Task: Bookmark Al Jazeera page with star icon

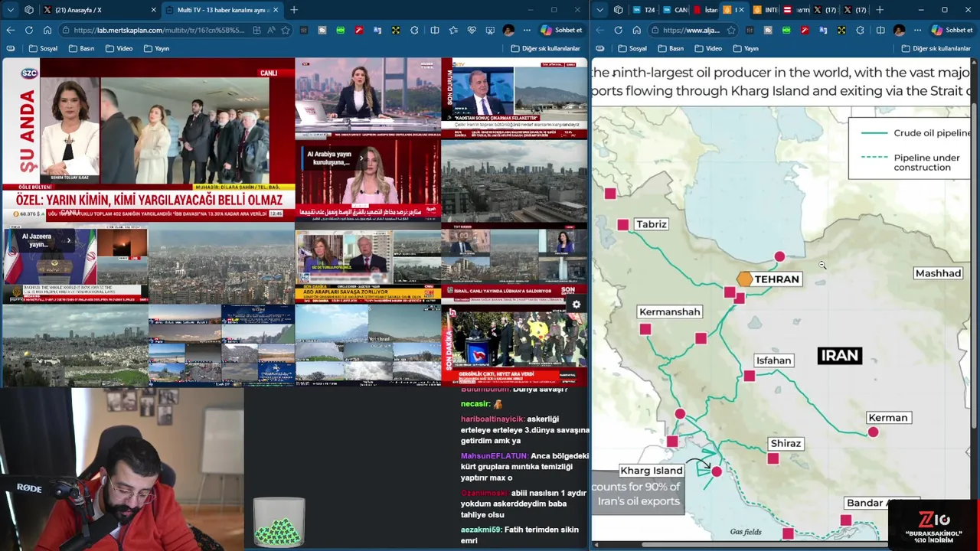Action: click(731, 30)
